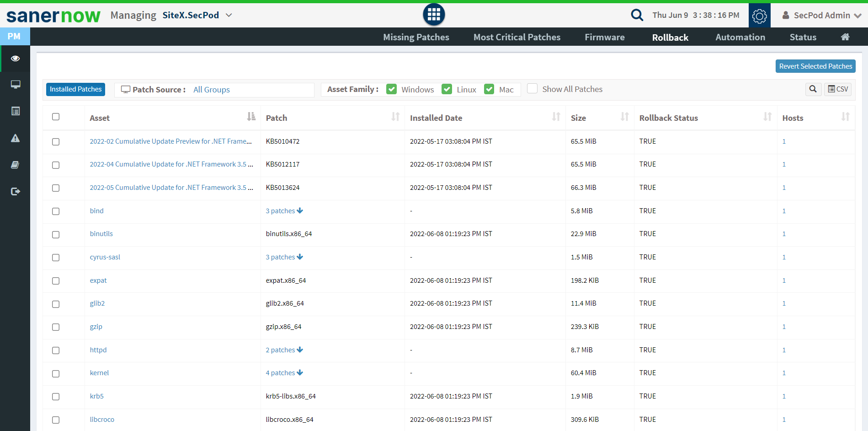Click the table search magnifier button

813,89
